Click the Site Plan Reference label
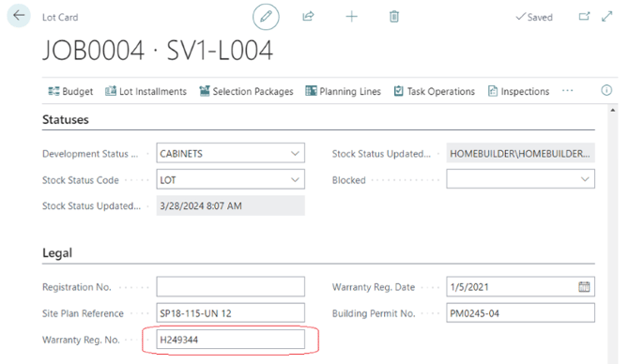629x364 pixels. pyautogui.click(x=83, y=313)
